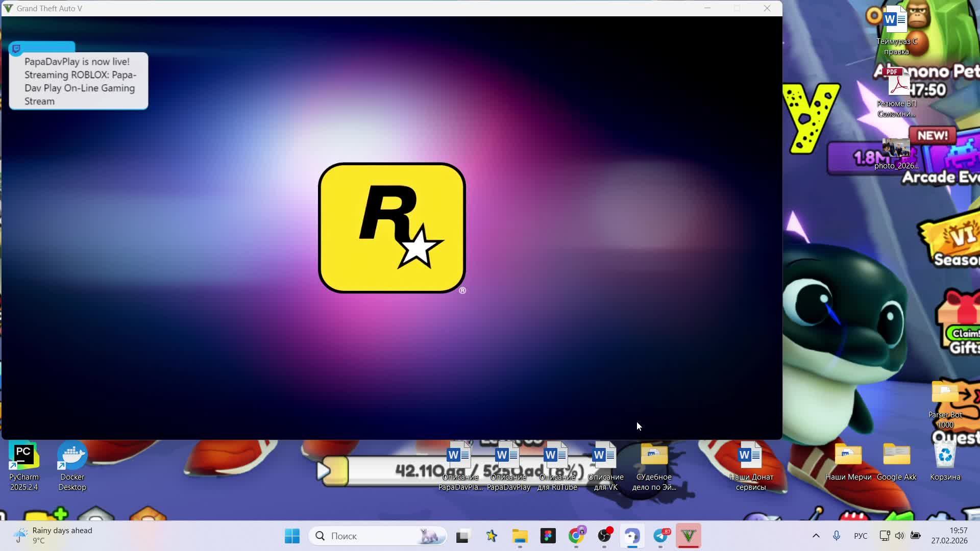Open the volume control tray icon
980x551 pixels.
point(899,536)
